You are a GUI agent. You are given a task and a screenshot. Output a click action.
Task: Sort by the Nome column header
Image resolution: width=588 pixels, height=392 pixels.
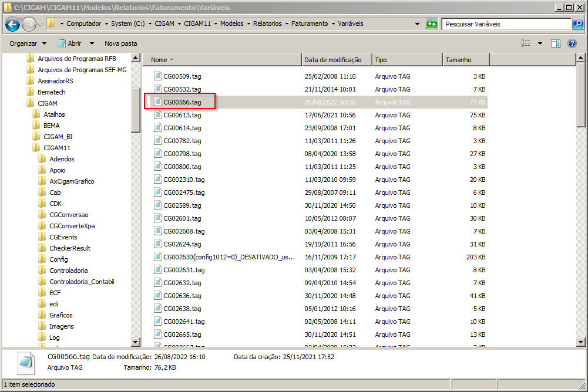pyautogui.click(x=222, y=60)
